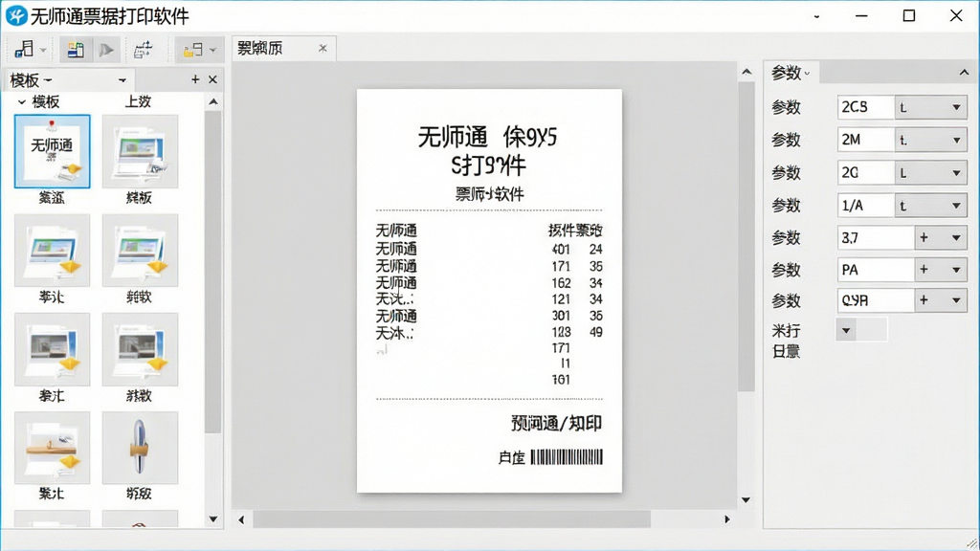
Task: Click the preview scroll down arrow
Action: click(746, 499)
